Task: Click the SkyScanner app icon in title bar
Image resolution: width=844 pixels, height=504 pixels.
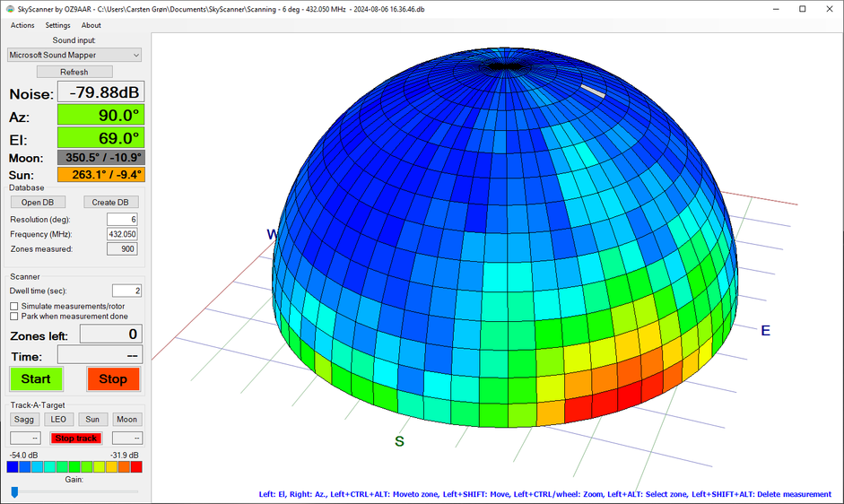Action: (10, 9)
